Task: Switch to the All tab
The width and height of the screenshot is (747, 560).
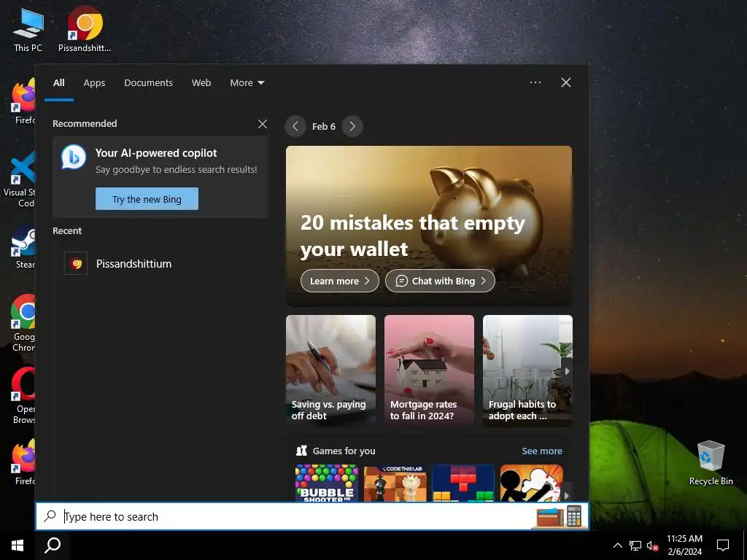Action: 58,83
